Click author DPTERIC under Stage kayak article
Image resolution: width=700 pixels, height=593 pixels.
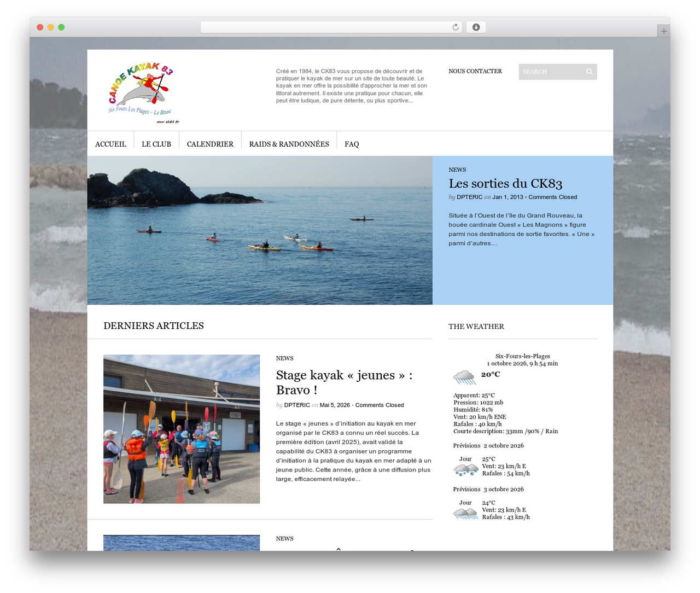click(x=297, y=405)
